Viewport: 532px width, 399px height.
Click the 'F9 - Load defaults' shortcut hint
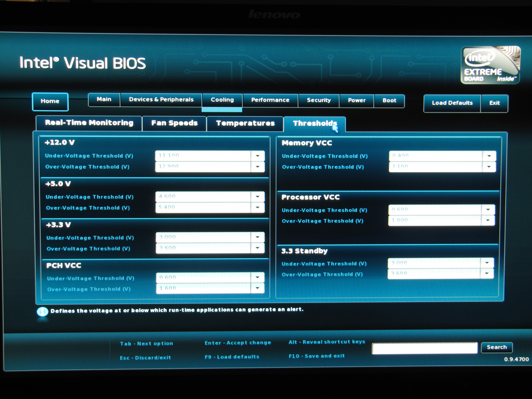click(x=232, y=357)
